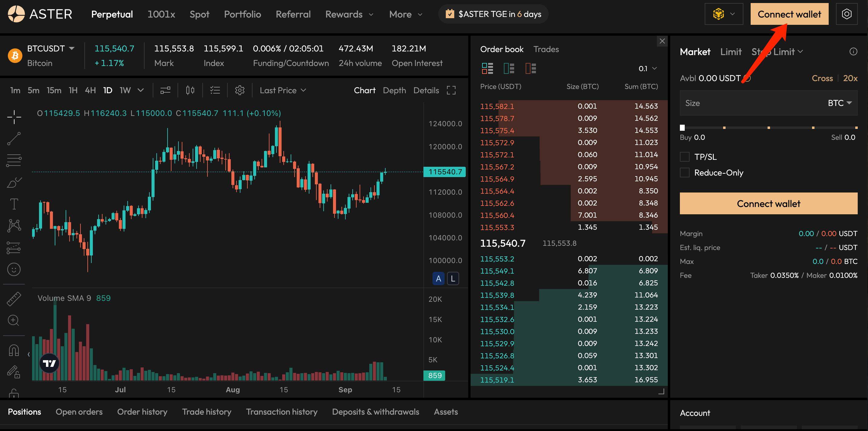Check the Reduce-Only option
Viewport: 868px width, 431px height.
684,173
